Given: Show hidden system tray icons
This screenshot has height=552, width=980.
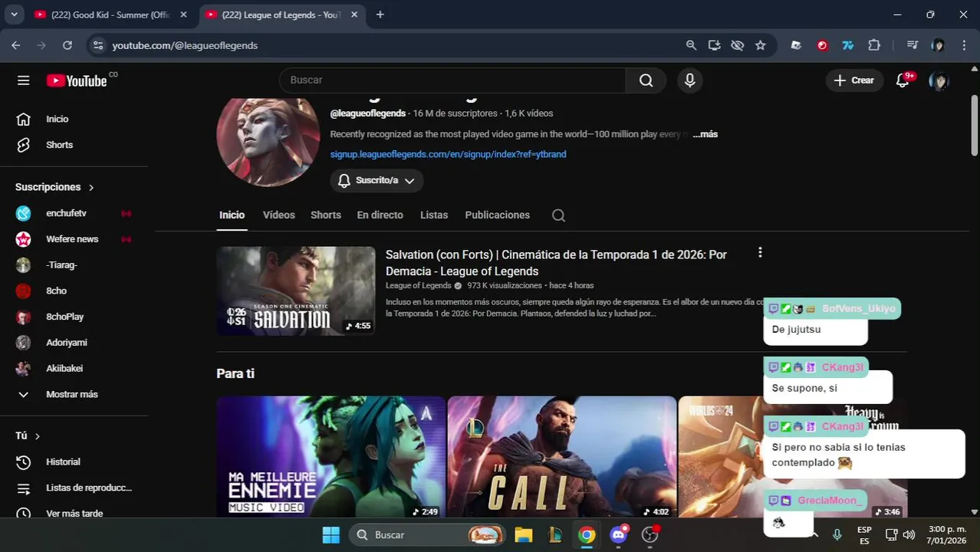Looking at the screenshot, I should [814, 534].
